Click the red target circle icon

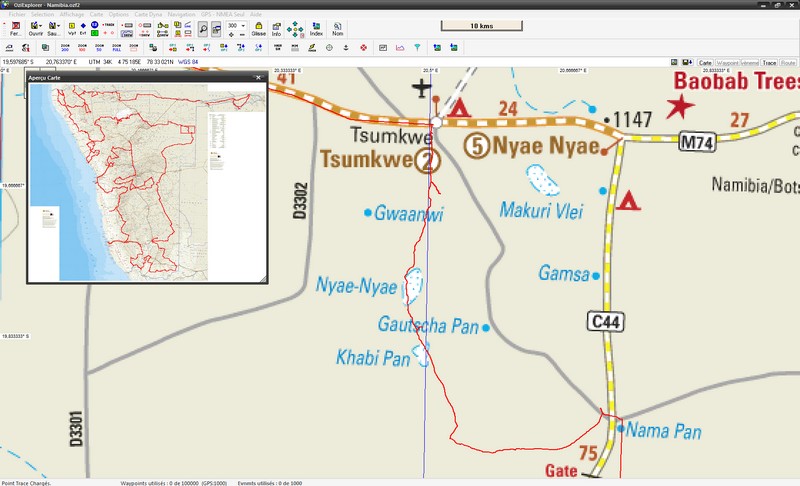(x=363, y=48)
